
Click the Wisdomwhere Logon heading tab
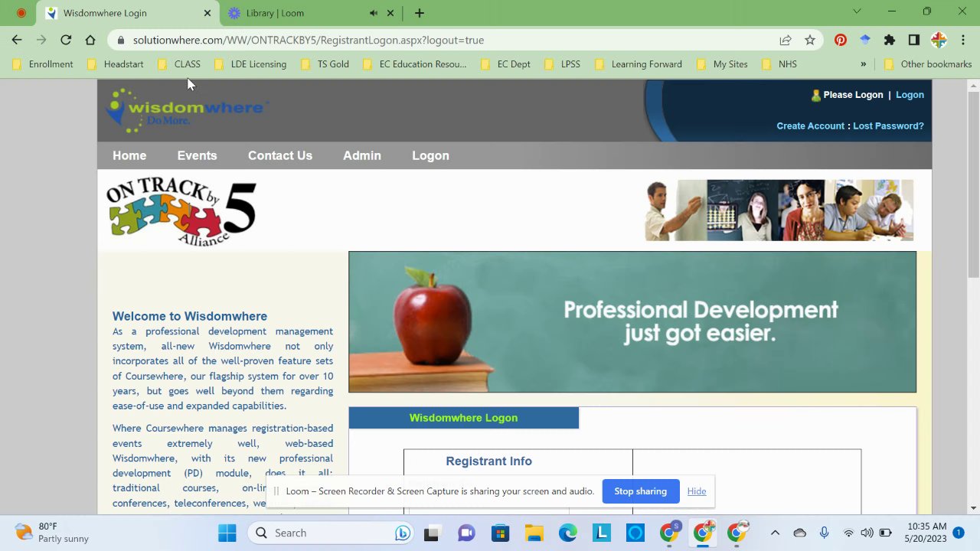(464, 418)
